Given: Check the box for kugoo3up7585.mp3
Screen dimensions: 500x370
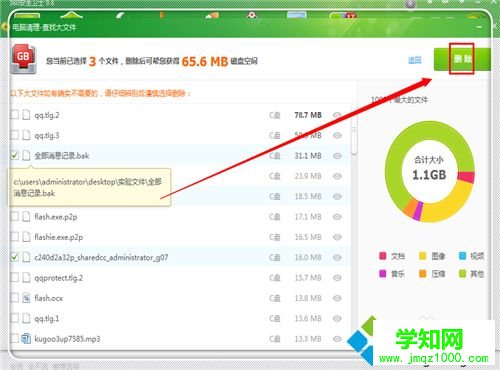Looking at the screenshot, I should (x=15, y=339).
